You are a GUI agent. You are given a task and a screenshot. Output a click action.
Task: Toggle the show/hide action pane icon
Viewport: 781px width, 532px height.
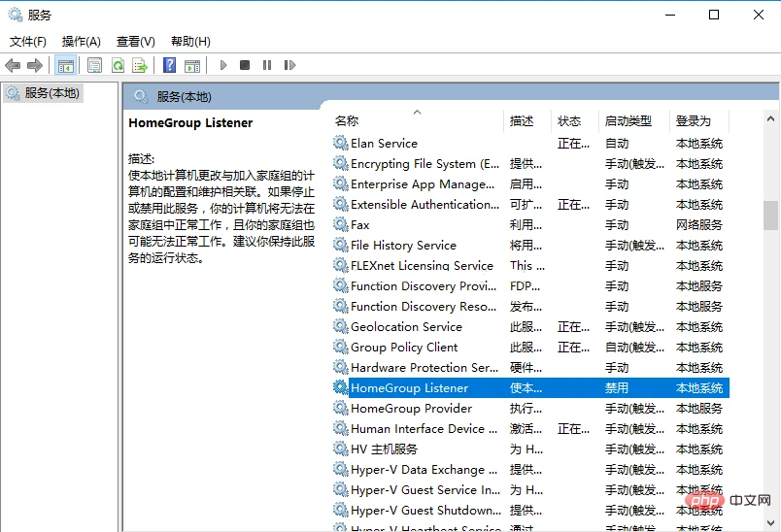point(192,65)
